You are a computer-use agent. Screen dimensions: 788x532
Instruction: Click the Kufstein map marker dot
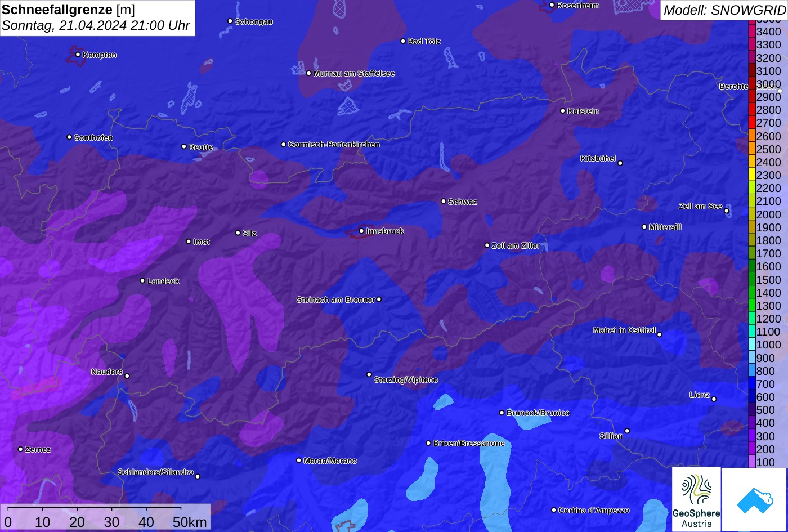tap(563, 111)
